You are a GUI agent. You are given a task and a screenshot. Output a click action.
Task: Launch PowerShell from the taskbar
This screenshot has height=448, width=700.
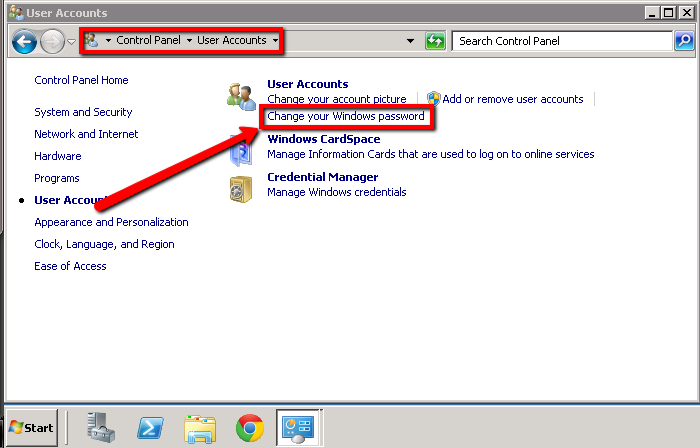point(150,427)
